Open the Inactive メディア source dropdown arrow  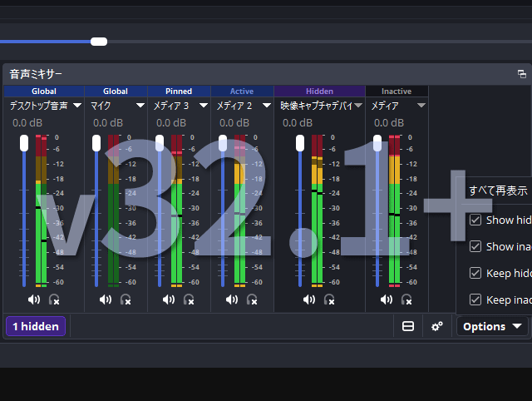click(x=421, y=106)
